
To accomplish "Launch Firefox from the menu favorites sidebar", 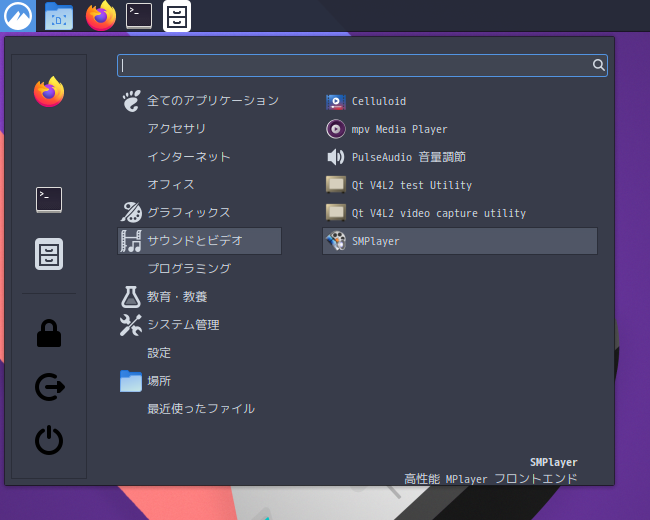I will point(49,92).
